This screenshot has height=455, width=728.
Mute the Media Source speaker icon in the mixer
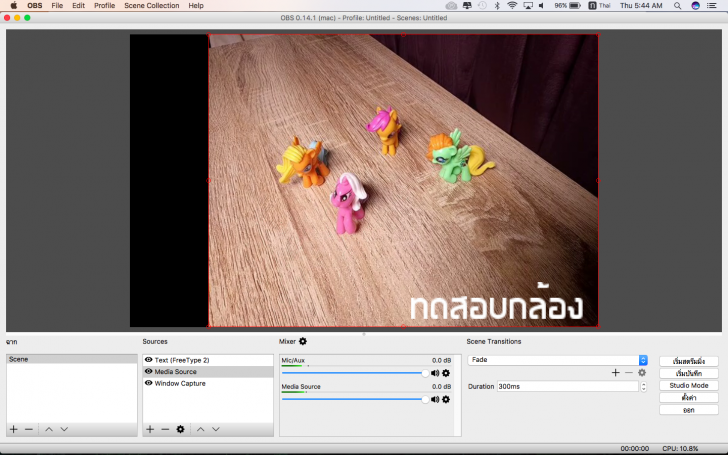(435, 399)
